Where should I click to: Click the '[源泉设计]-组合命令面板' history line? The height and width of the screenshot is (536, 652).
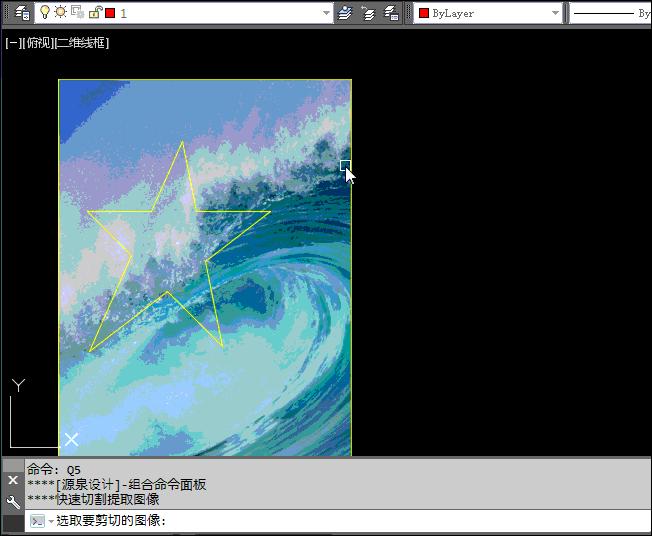pyautogui.click(x=131, y=484)
